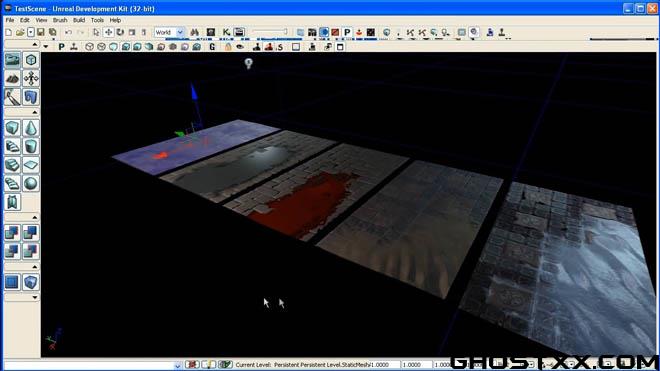This screenshot has width=660, height=371.
Task: Open the Find Actors binoculars tool
Action: [194, 32]
